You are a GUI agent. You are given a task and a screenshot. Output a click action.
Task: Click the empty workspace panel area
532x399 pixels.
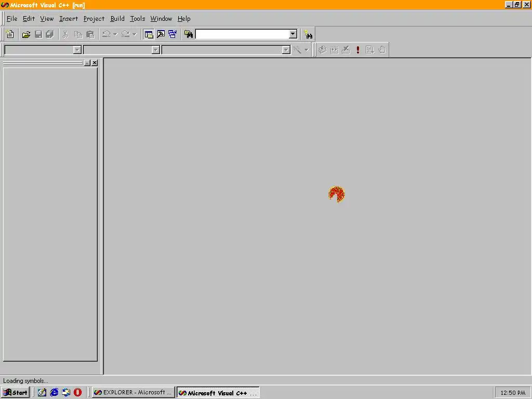click(x=50, y=215)
